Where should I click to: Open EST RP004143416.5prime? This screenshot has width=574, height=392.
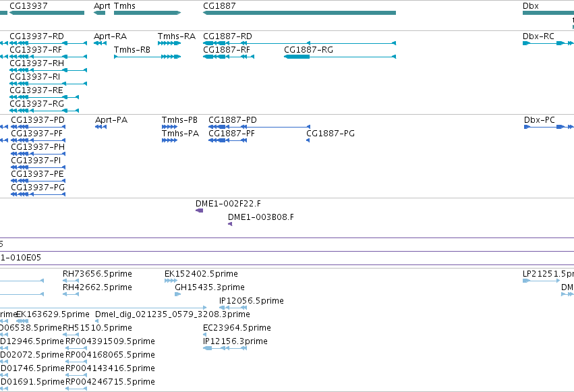click(110, 369)
